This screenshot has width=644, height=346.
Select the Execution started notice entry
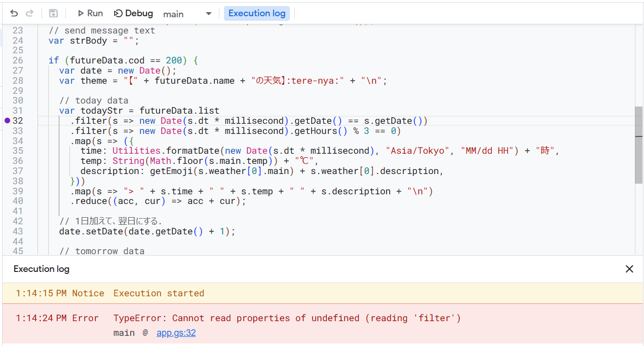point(159,293)
